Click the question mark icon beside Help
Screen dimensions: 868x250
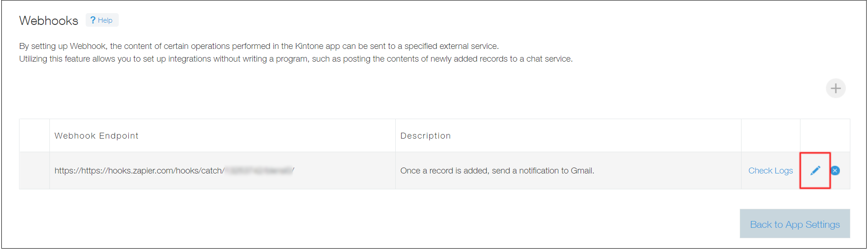coord(93,20)
